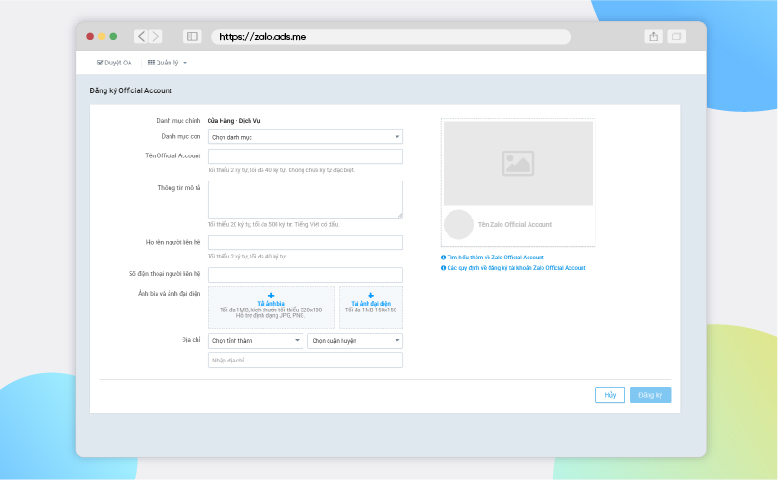Click the Tải ảnh bìa link text

(271, 304)
